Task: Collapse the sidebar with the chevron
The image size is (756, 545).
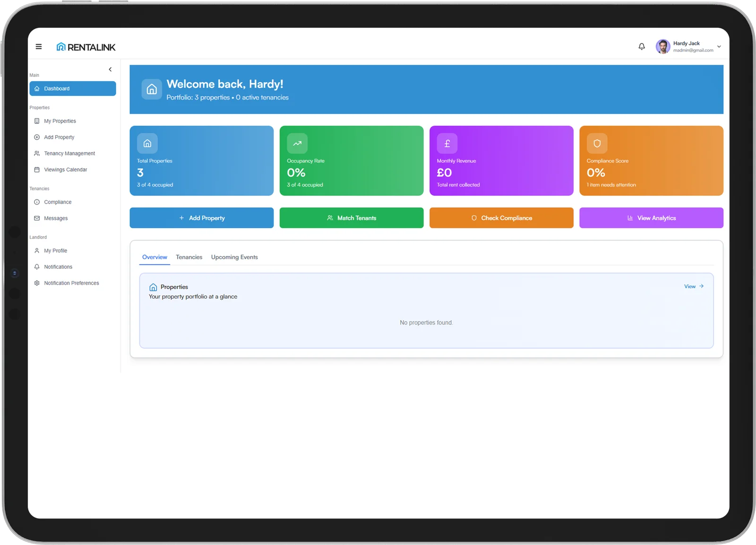Action: (x=110, y=69)
